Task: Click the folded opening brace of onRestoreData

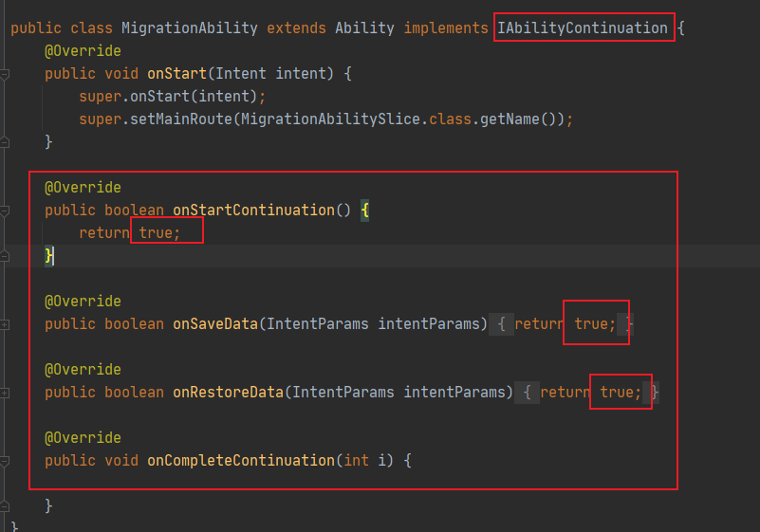Action: pos(526,393)
